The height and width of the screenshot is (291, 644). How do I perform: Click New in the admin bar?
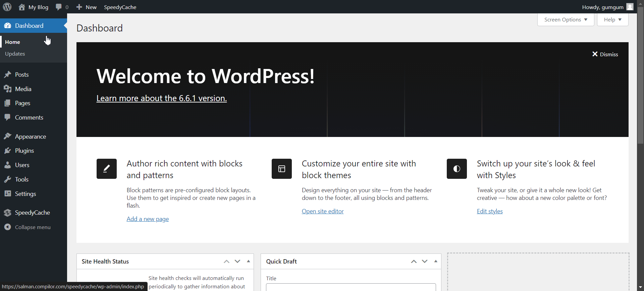(91, 7)
